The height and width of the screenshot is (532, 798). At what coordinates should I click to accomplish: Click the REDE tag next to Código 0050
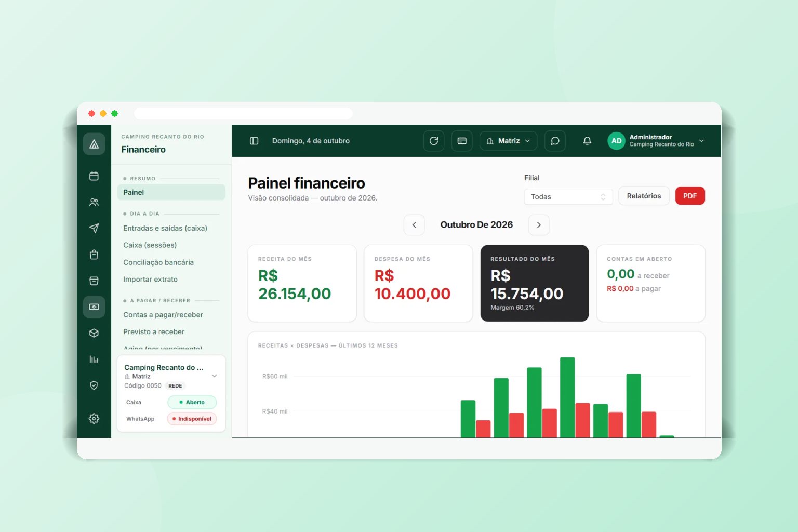[175, 386]
